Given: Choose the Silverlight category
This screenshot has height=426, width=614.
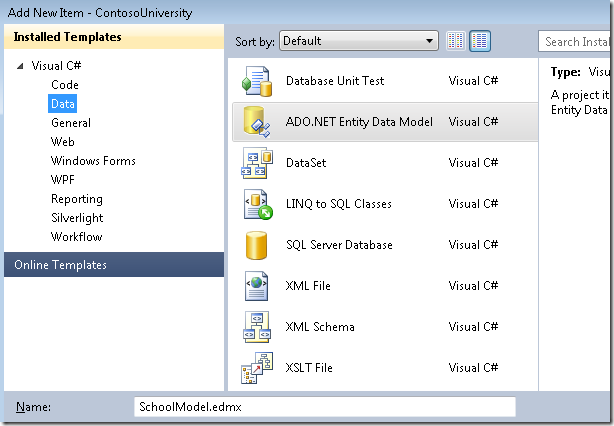Looking at the screenshot, I should point(77,218).
